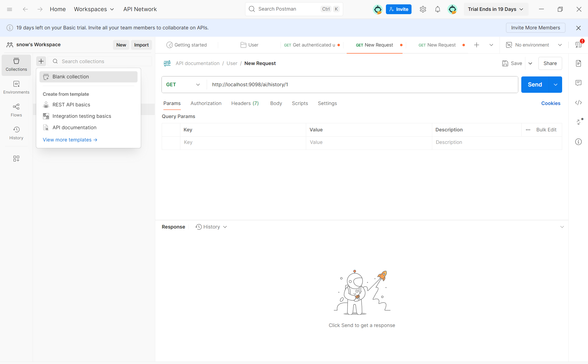The height and width of the screenshot is (364, 588).
Task: Open View more templates link
Action: pyautogui.click(x=70, y=140)
